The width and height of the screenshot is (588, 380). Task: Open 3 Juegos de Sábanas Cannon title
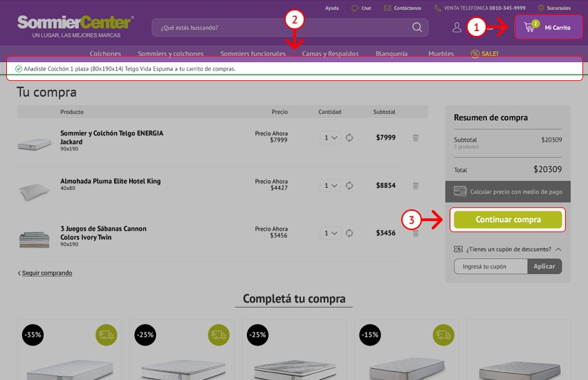point(103,233)
